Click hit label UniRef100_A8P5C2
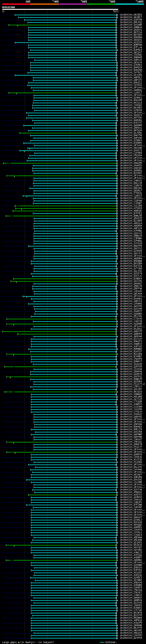146x644 pixels. coord(131,77)
